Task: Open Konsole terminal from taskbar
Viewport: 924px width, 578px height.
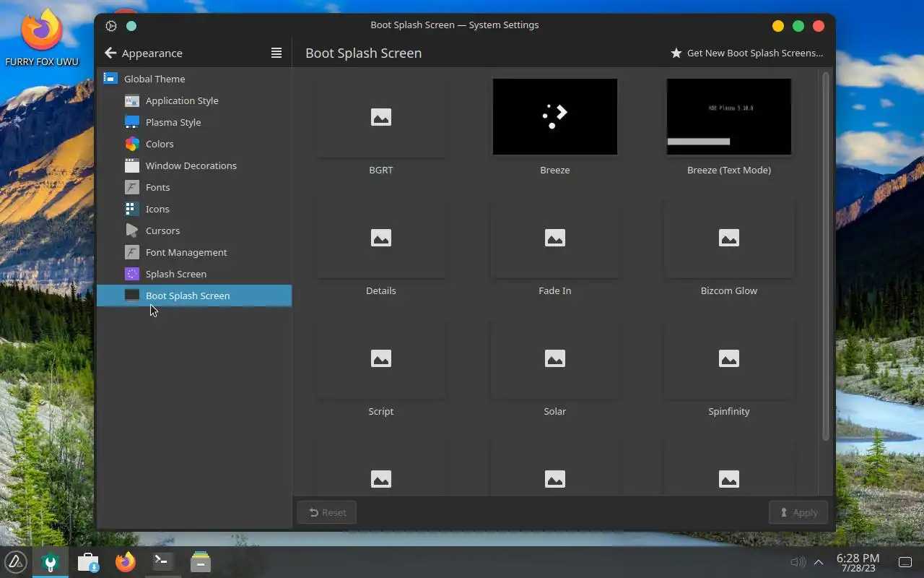Action: coord(163,561)
